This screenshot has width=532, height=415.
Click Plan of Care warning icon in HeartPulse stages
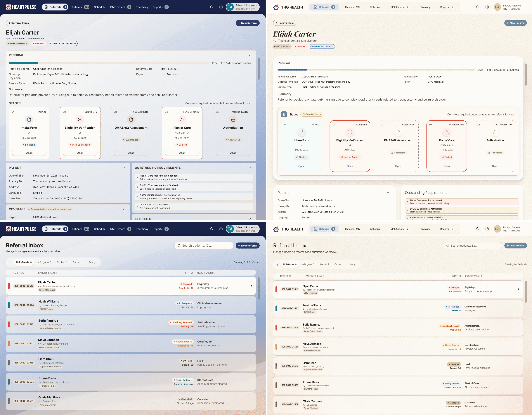coord(182,119)
